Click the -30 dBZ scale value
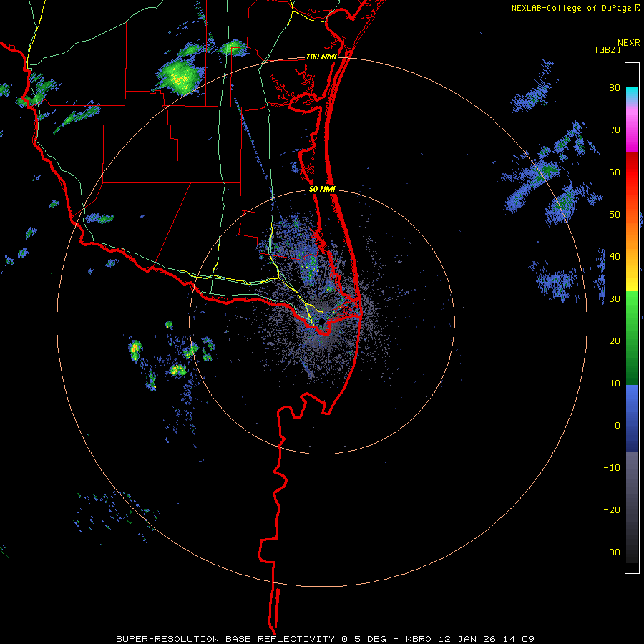The image size is (644, 644). tap(612, 552)
